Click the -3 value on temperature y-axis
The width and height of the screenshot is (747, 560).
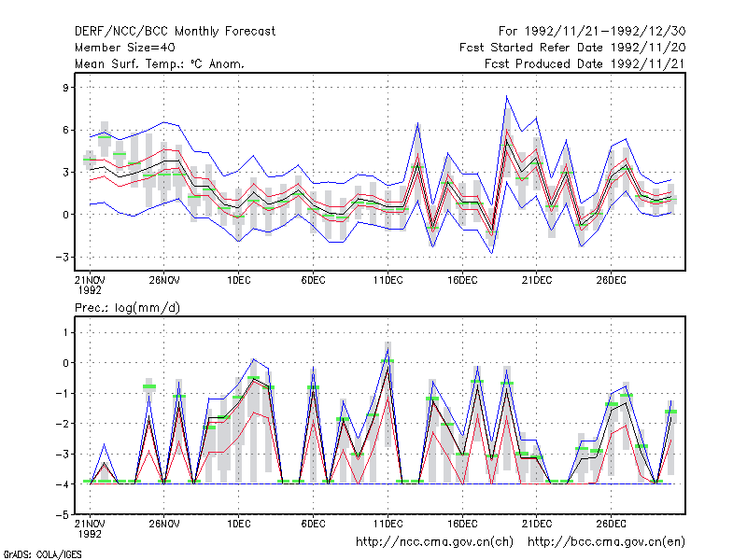pyautogui.click(x=62, y=258)
